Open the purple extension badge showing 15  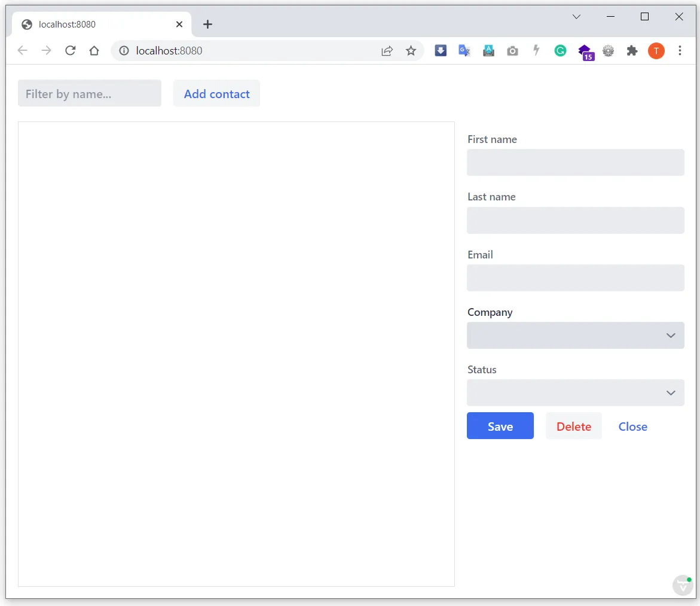[586, 51]
